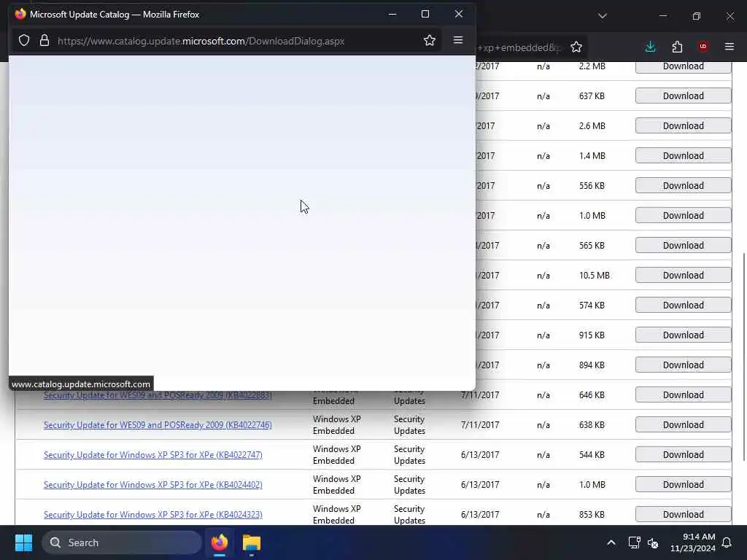Open notifications bell icon
This screenshot has height=560, width=747.
pyautogui.click(x=727, y=542)
